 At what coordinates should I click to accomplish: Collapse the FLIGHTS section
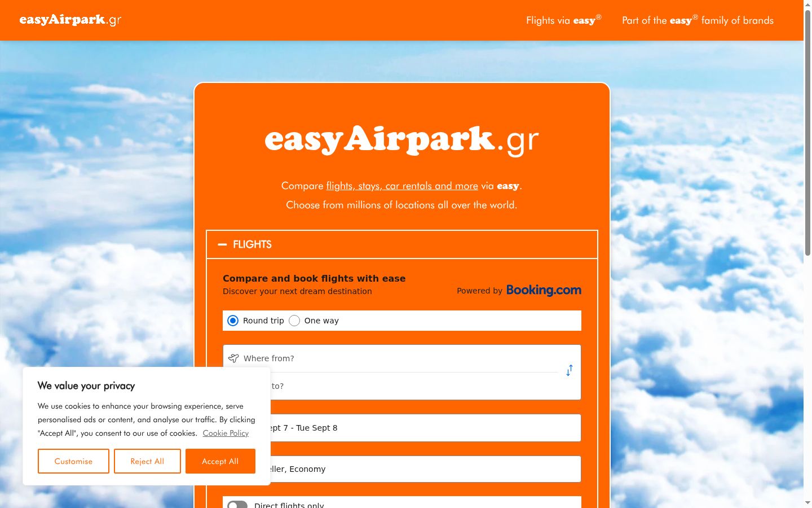click(x=402, y=244)
